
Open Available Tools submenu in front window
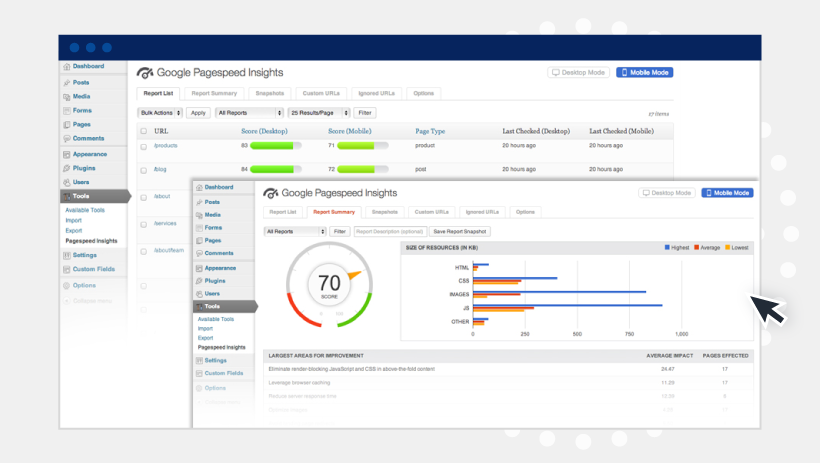click(216, 319)
